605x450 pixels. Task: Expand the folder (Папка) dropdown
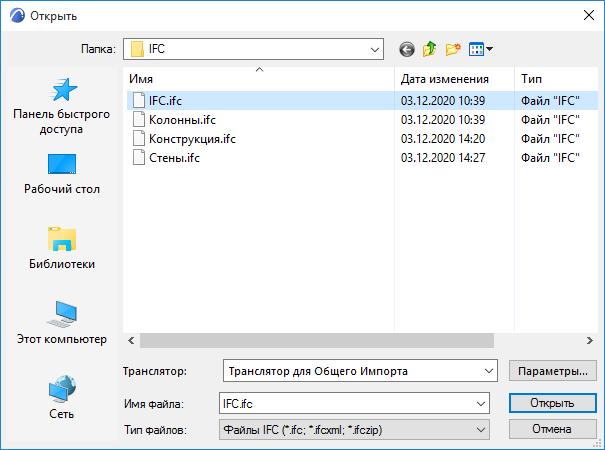point(375,48)
